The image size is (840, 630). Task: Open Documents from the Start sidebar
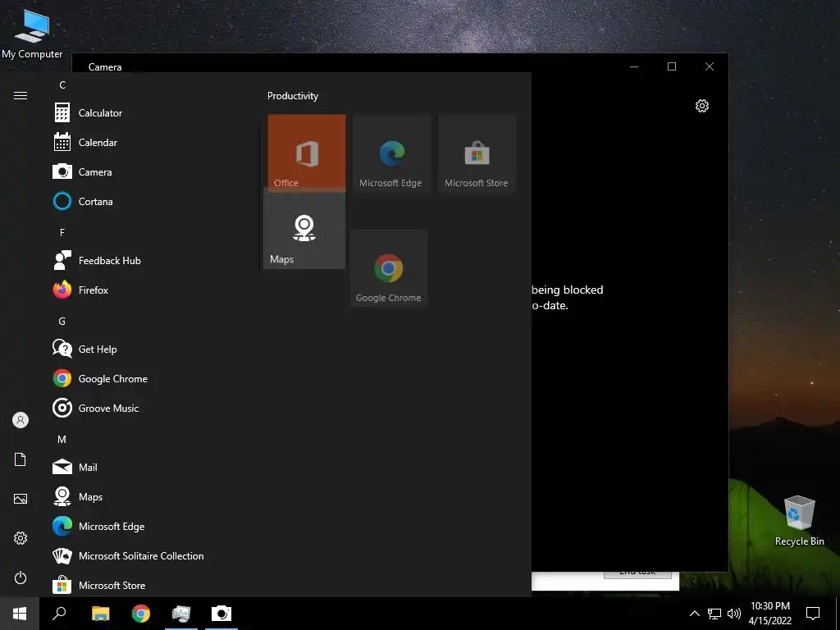pyautogui.click(x=21, y=459)
